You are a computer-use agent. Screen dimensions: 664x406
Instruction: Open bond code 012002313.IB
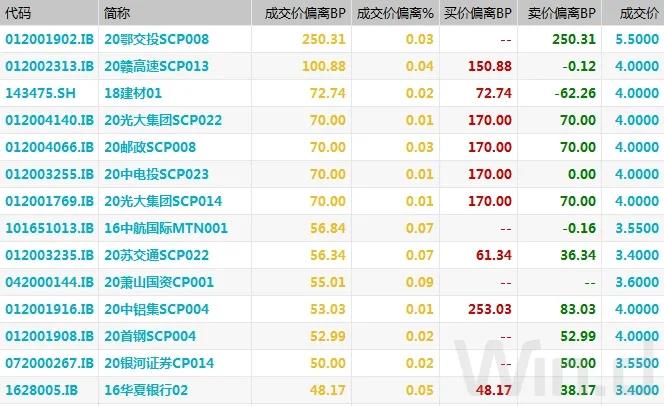[x=49, y=66]
